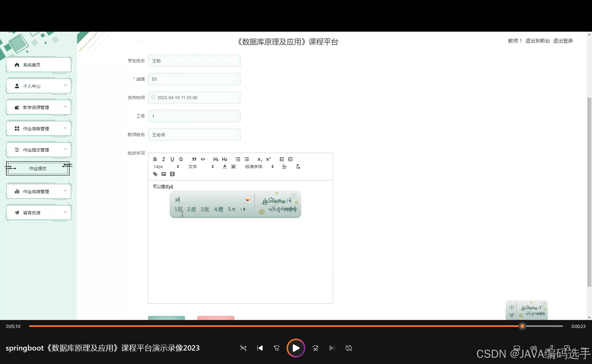The image size is (592, 364).
Task: Expand the 作业信息管理 menu
Action: click(39, 129)
